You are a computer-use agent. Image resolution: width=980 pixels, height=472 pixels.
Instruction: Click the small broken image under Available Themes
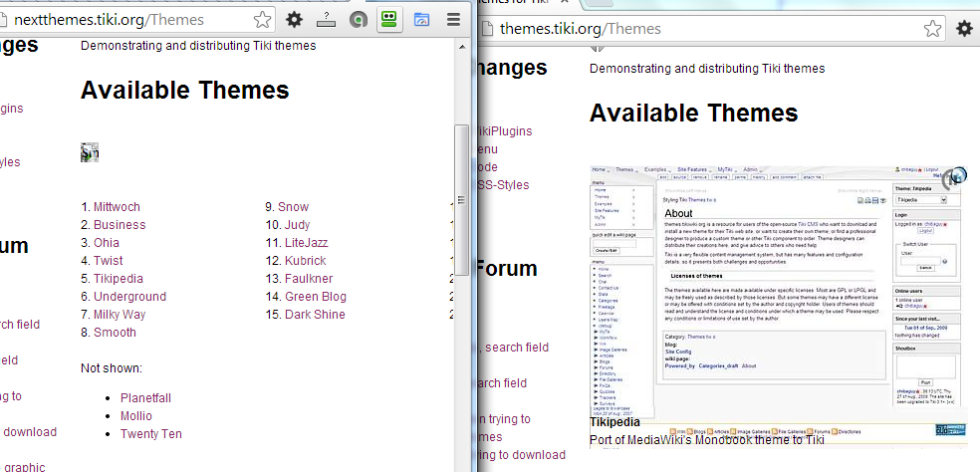pyautogui.click(x=90, y=152)
